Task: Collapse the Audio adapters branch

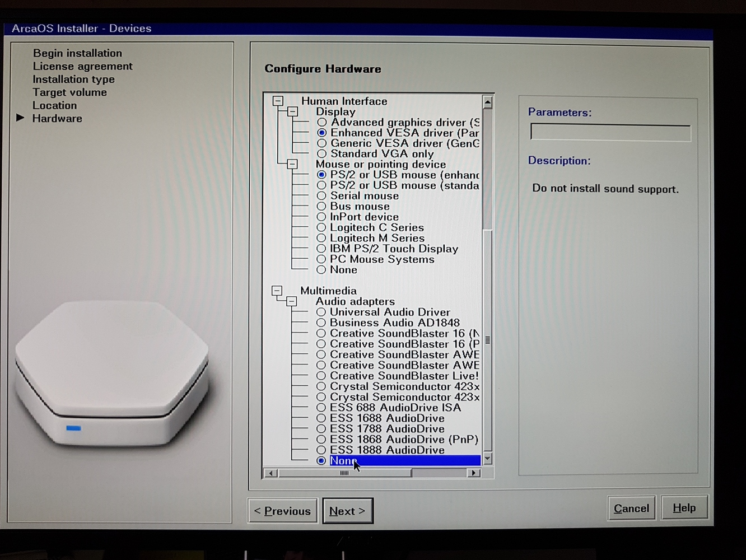Action: pyautogui.click(x=292, y=301)
